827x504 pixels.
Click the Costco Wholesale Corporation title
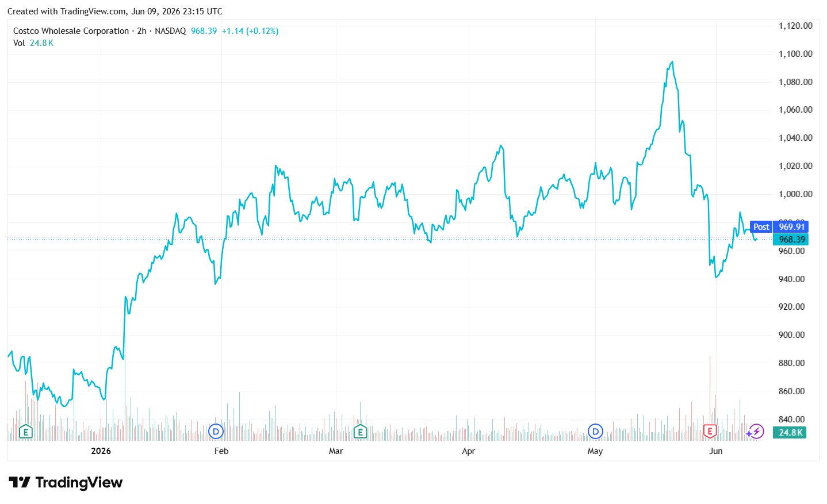pyautogui.click(x=71, y=31)
